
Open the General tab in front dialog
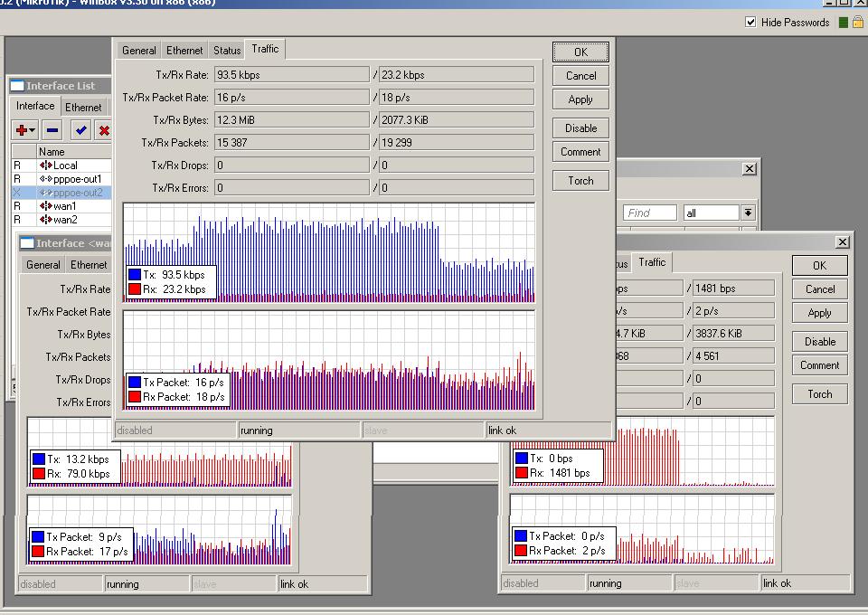tap(139, 51)
